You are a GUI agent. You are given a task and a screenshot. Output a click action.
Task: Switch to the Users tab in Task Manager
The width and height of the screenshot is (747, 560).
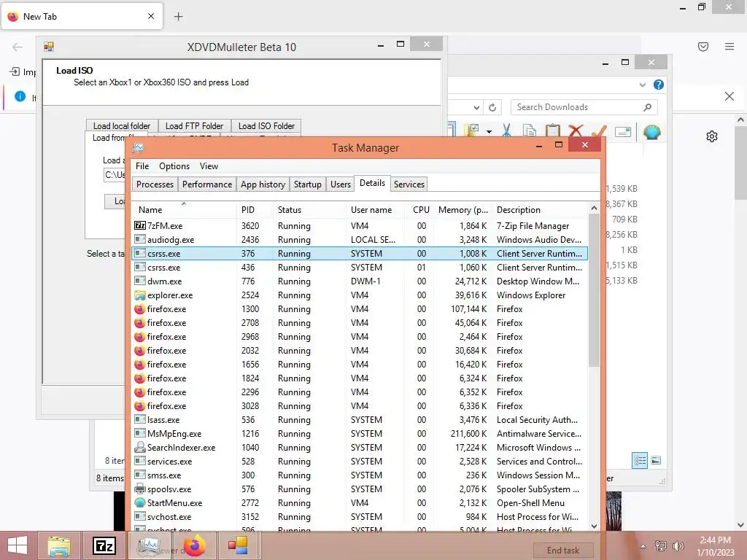point(341,184)
